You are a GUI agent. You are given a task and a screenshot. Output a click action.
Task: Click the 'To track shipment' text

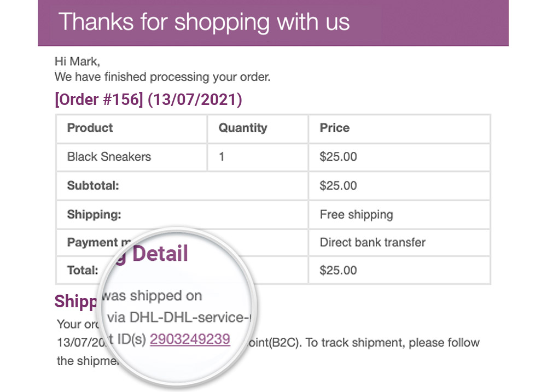pyautogui.click(x=355, y=343)
